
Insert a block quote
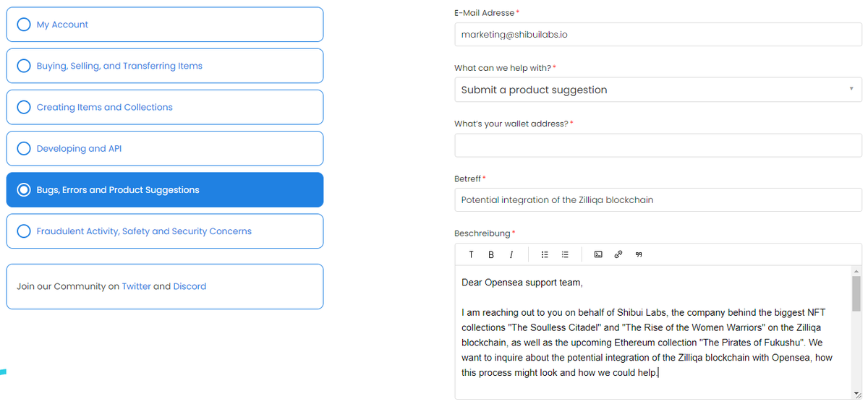(639, 254)
